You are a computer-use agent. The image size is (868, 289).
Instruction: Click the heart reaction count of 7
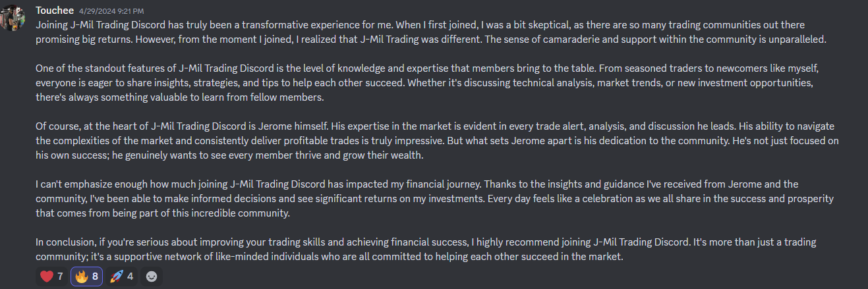click(60, 276)
